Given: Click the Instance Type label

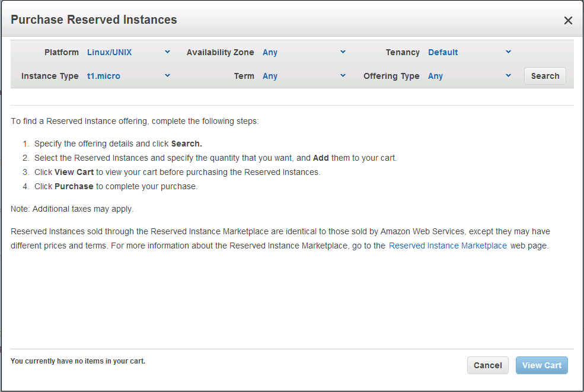Looking at the screenshot, I should point(50,76).
